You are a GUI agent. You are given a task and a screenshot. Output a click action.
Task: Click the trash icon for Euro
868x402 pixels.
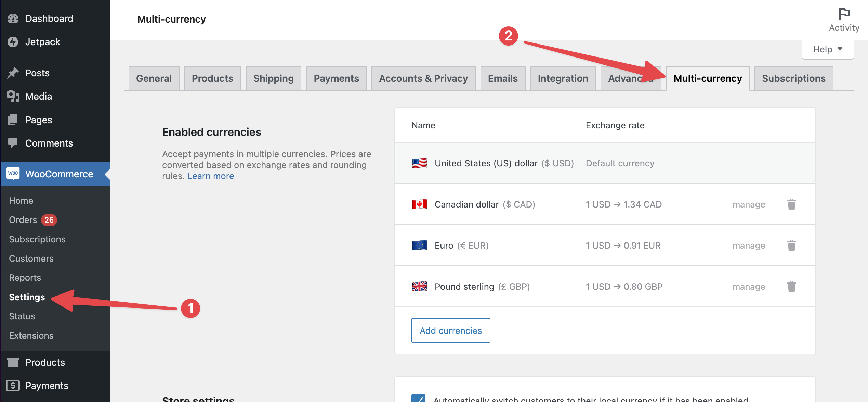pos(791,246)
